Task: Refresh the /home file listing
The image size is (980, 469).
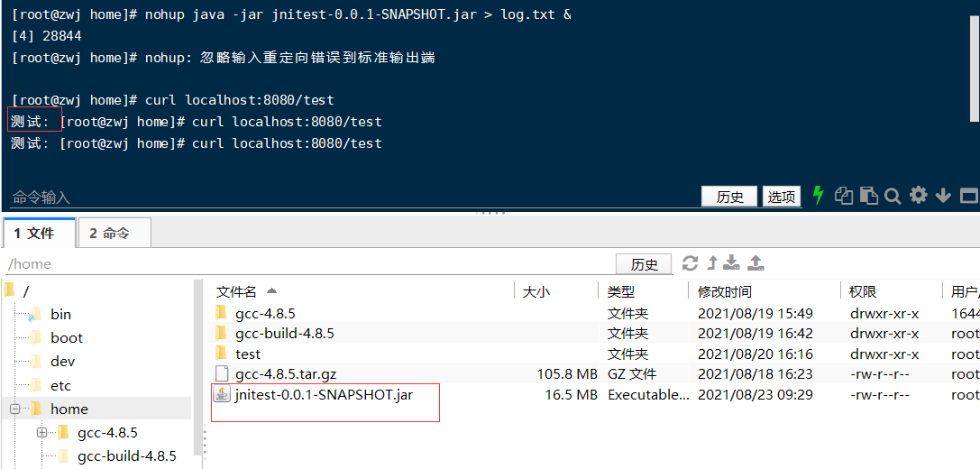Action: tap(690, 262)
